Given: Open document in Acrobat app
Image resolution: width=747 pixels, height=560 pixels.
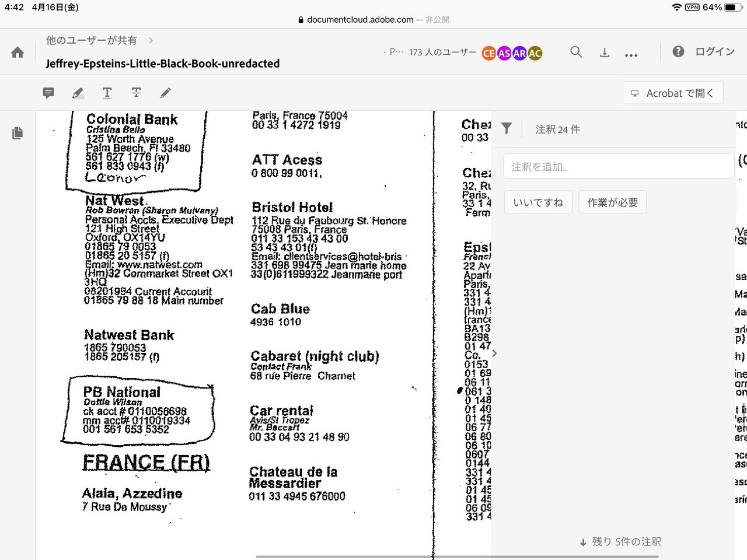Looking at the screenshot, I should pos(673,93).
